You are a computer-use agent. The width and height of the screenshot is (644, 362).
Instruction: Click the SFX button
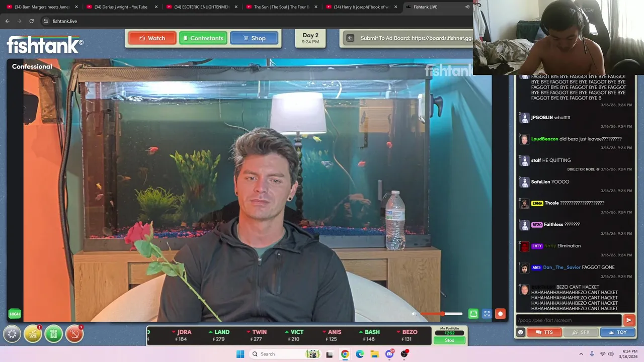click(581, 332)
